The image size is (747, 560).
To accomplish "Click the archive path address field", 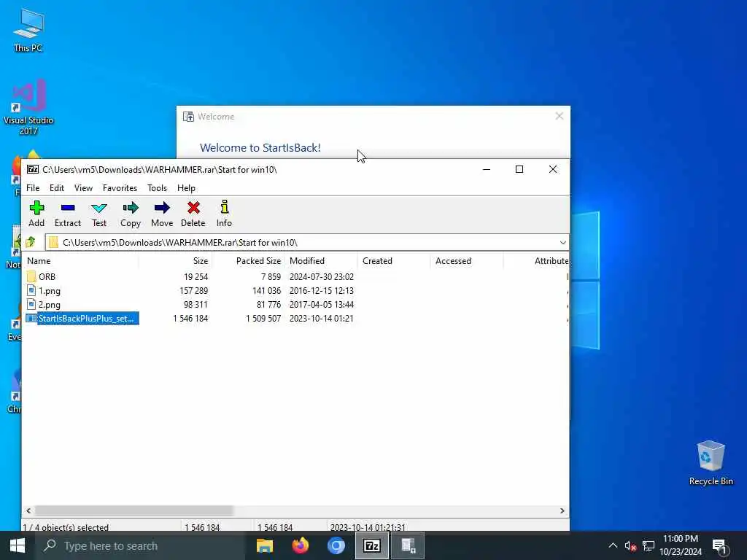I will coord(307,242).
